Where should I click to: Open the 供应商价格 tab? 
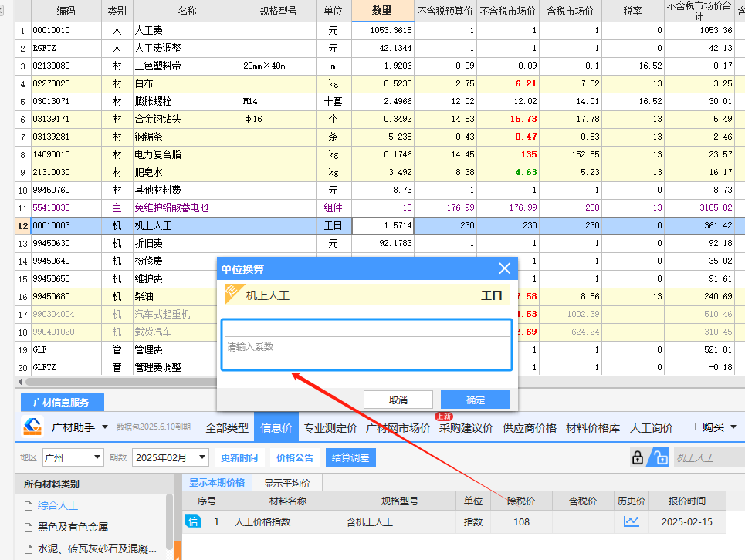pyautogui.click(x=530, y=428)
